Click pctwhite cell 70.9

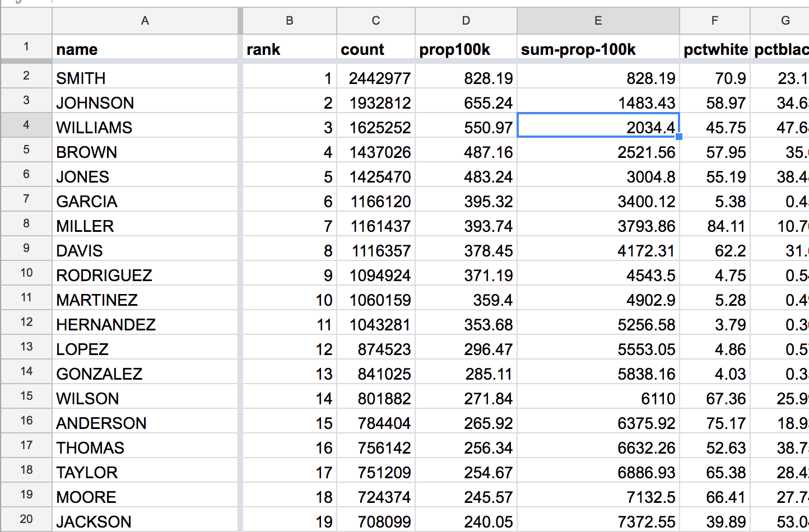(x=715, y=76)
